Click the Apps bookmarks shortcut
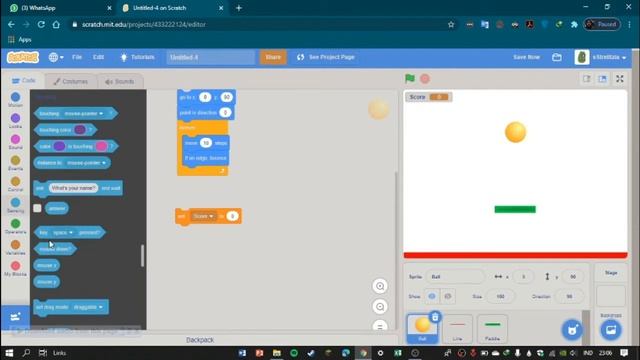The height and width of the screenshot is (360, 640). (x=20, y=40)
